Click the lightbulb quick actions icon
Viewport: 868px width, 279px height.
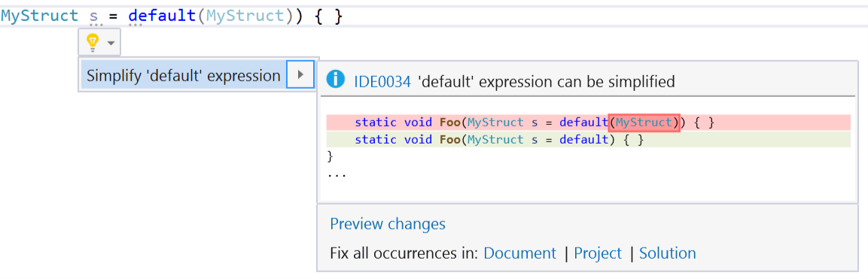point(93,42)
